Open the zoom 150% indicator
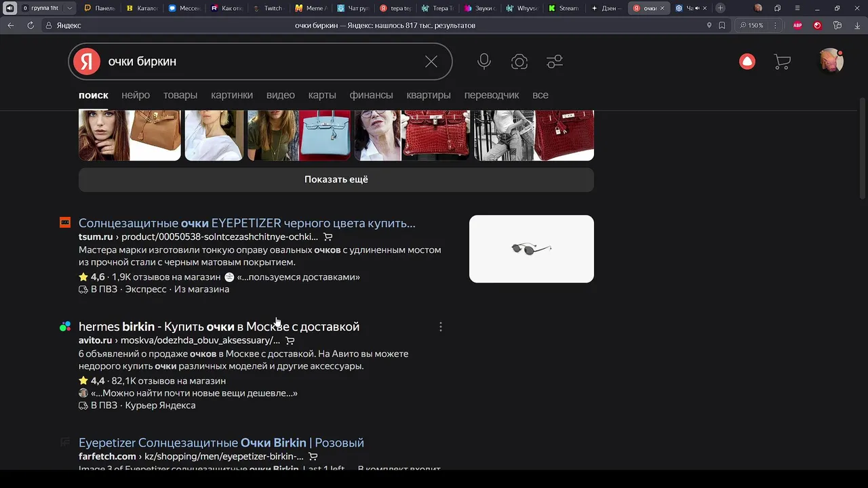Screen dimensions: 868x488 (751, 25)
